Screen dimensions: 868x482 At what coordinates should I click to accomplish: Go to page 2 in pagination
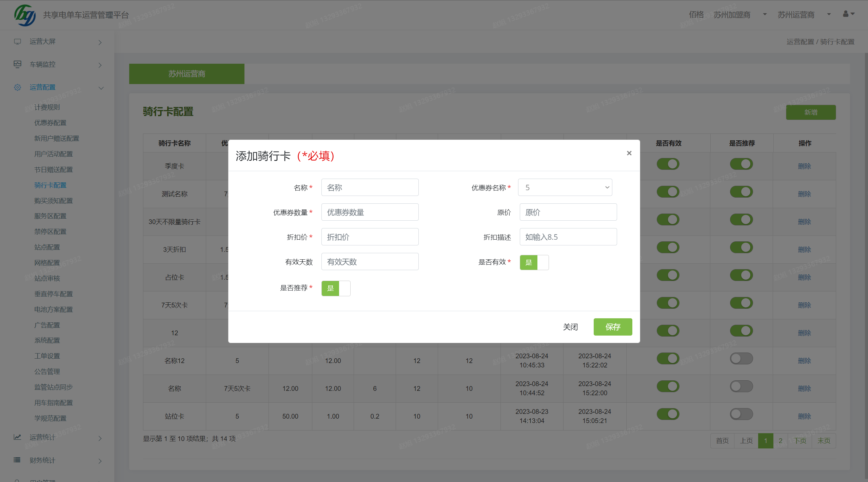[x=780, y=441]
